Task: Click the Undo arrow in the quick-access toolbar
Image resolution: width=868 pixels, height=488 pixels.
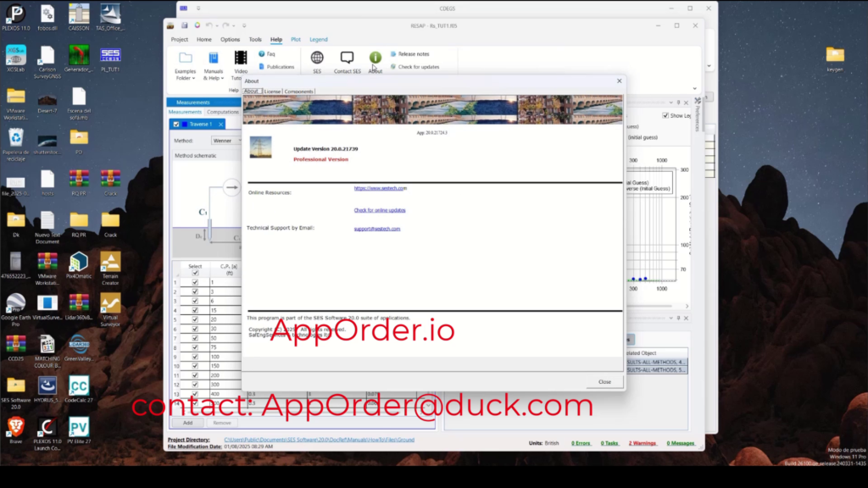Action: pos(209,25)
